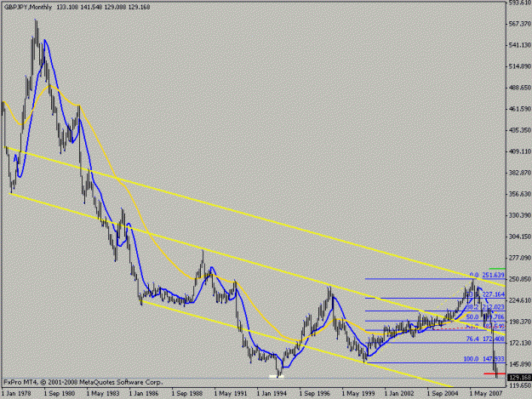Click the 1 May 1983 date label

point(103,394)
